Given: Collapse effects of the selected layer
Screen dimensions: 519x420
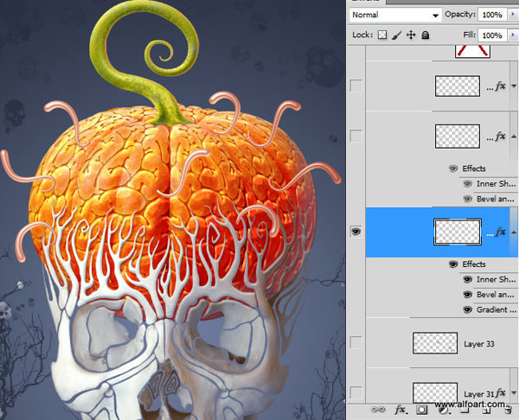Looking at the screenshot, I should point(514,232).
